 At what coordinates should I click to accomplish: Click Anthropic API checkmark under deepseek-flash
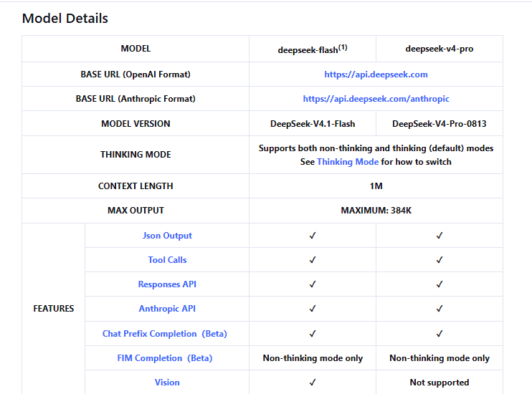point(313,309)
